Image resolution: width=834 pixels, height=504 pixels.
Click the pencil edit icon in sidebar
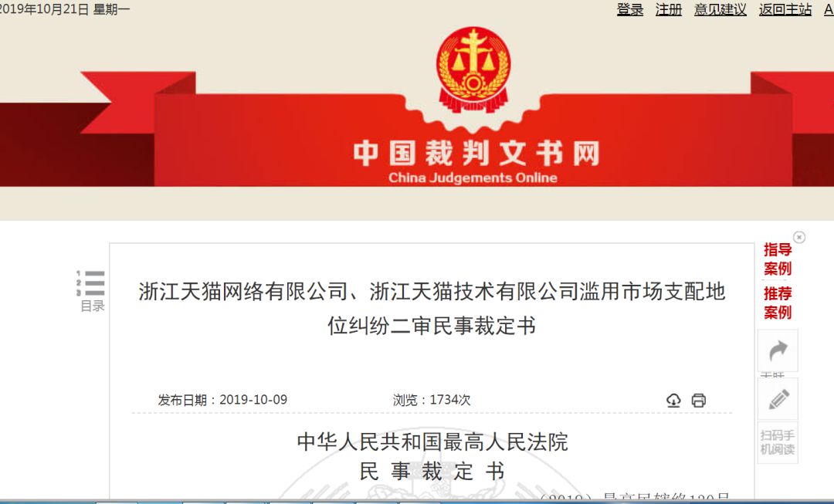[x=778, y=399]
